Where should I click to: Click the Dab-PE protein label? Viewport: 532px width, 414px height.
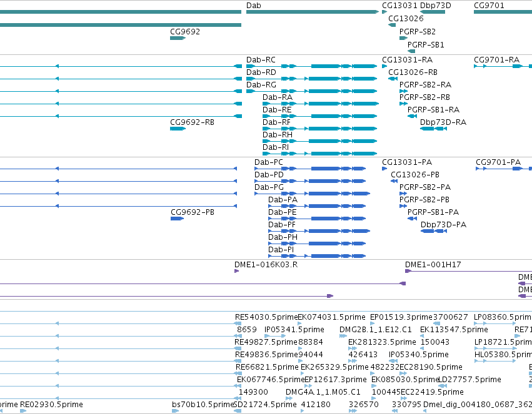[x=283, y=212]
